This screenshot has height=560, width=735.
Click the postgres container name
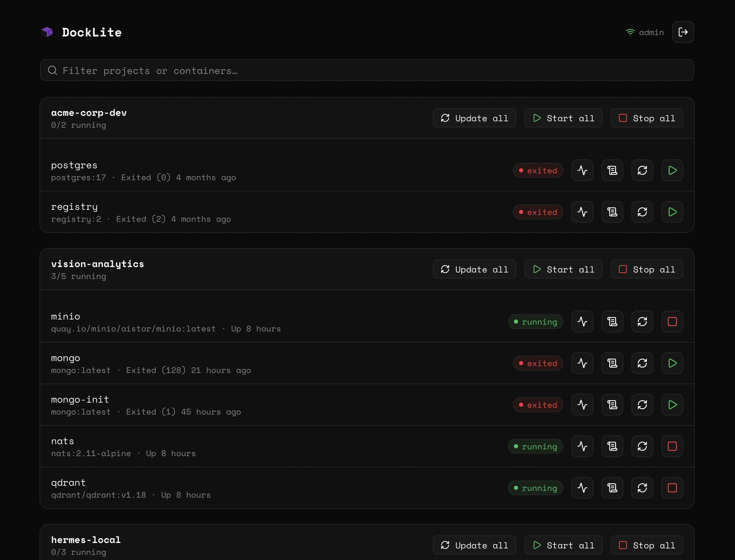click(74, 165)
